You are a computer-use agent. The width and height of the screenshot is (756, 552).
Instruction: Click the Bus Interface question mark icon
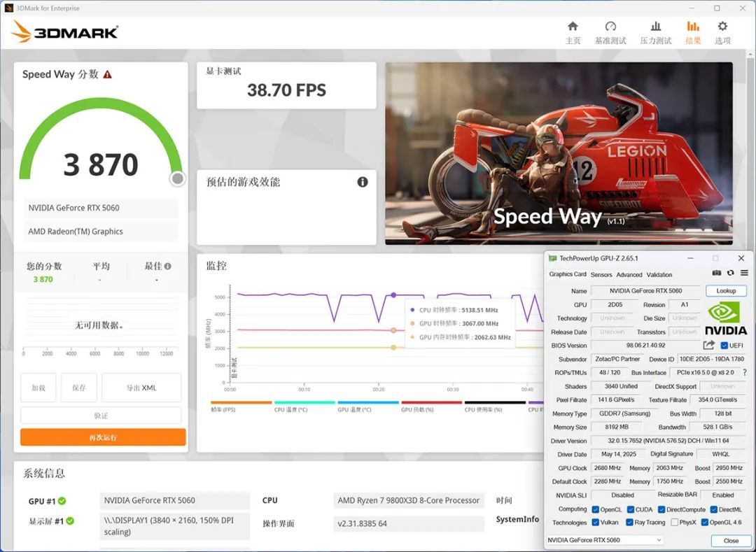[745, 372]
